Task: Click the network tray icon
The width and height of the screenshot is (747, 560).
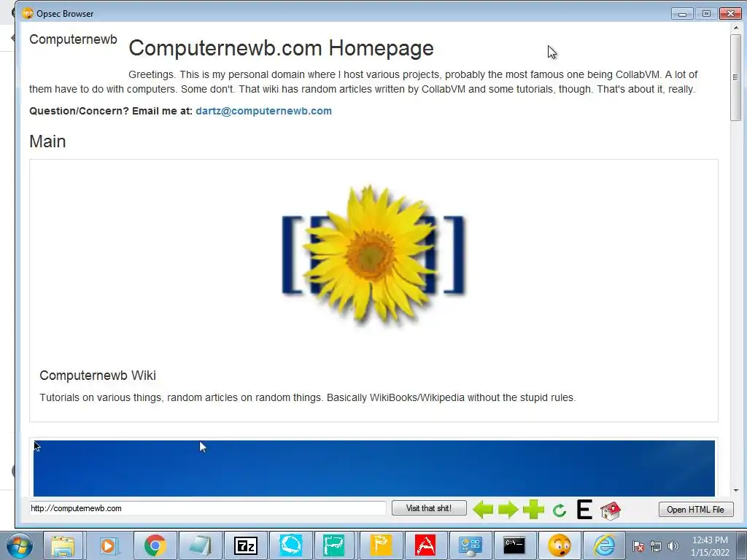Action: (x=656, y=547)
